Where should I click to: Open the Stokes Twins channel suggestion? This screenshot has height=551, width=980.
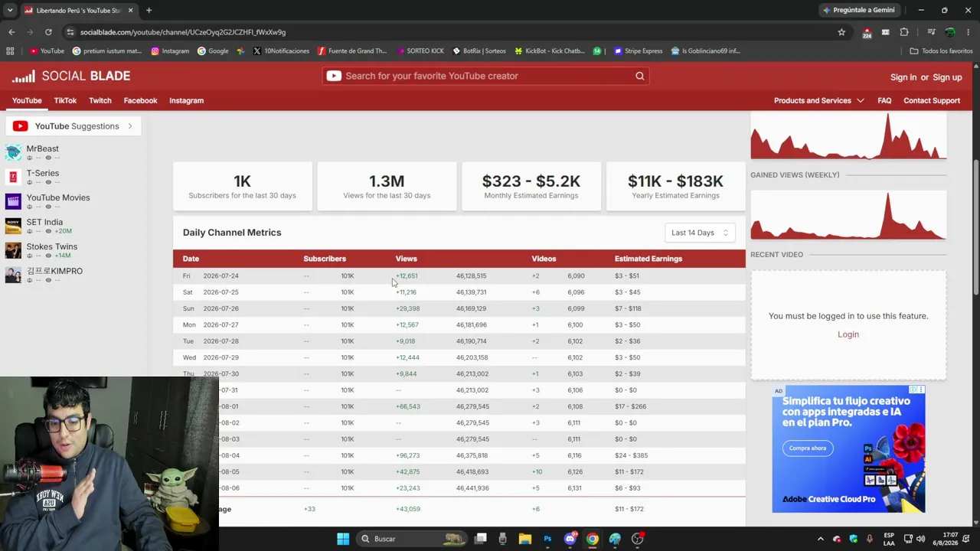(x=52, y=246)
